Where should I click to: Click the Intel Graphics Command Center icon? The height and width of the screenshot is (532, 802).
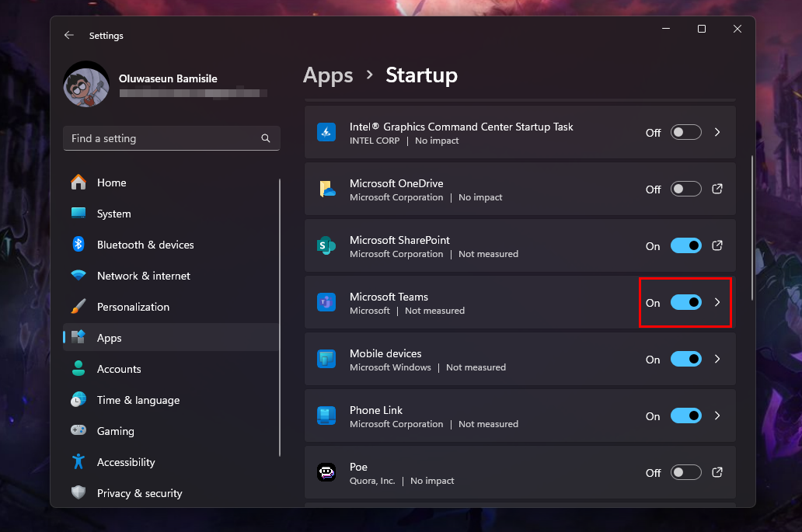tap(326, 132)
